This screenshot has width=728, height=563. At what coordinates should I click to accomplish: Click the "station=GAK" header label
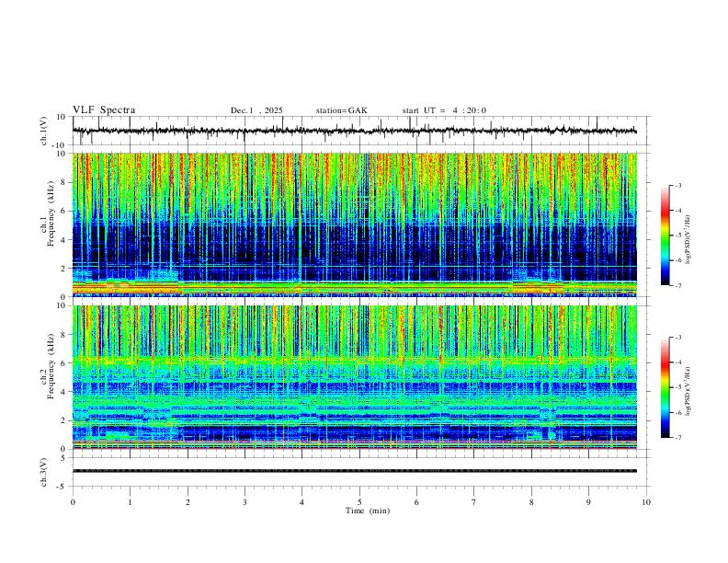[341, 110]
